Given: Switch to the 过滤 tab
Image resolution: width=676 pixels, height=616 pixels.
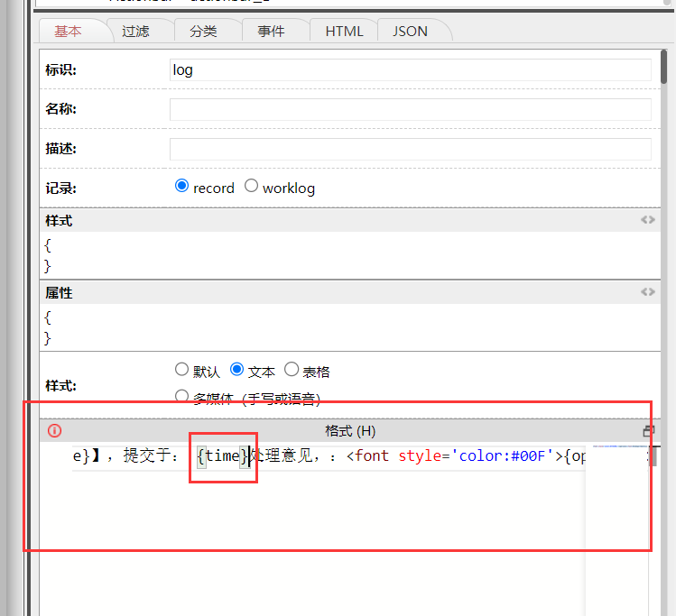Looking at the screenshot, I should pyautogui.click(x=135, y=31).
